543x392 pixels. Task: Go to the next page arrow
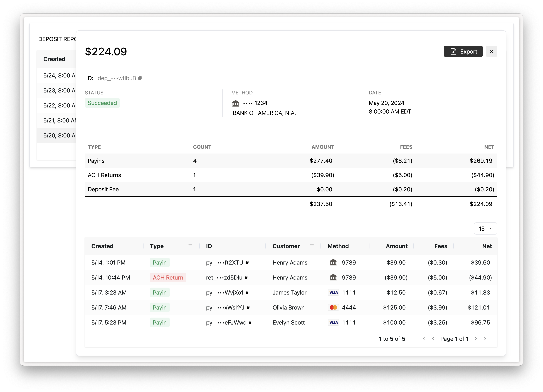pos(476,339)
